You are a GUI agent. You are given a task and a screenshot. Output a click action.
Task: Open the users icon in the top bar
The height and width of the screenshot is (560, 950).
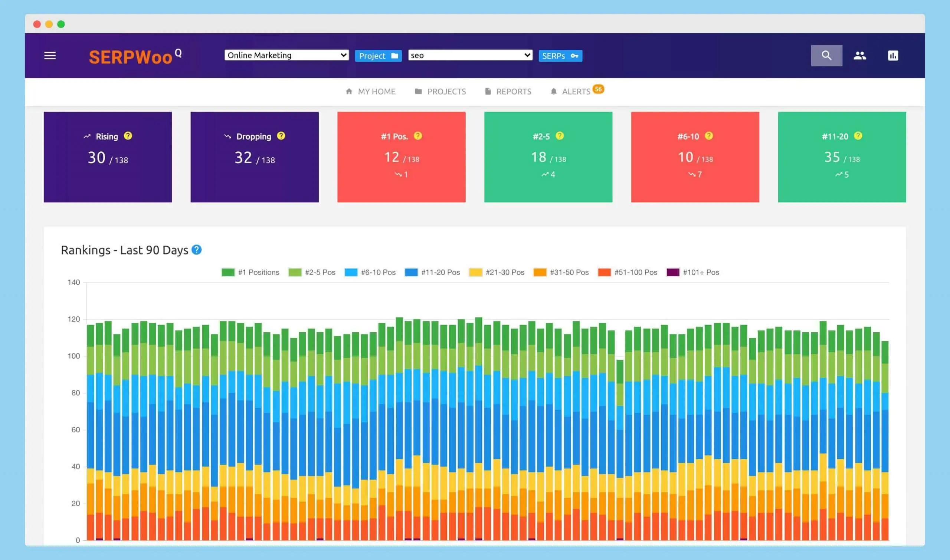click(861, 56)
